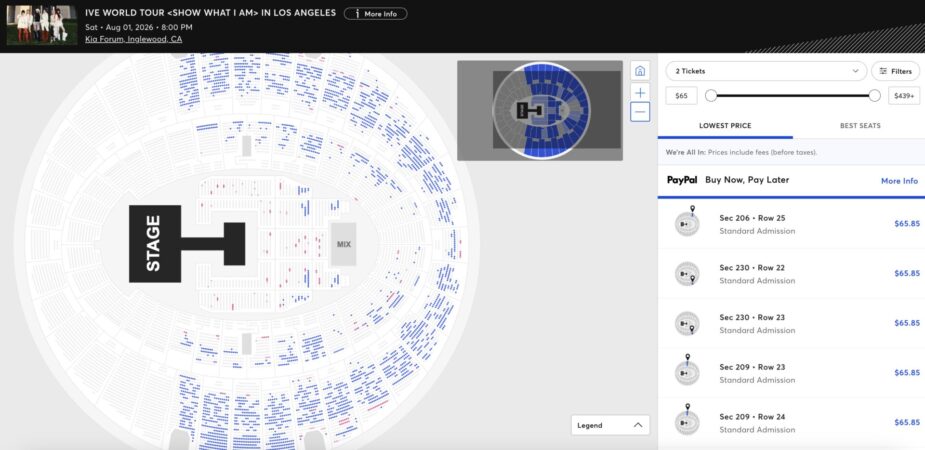Click the PayPal logo

[683, 180]
